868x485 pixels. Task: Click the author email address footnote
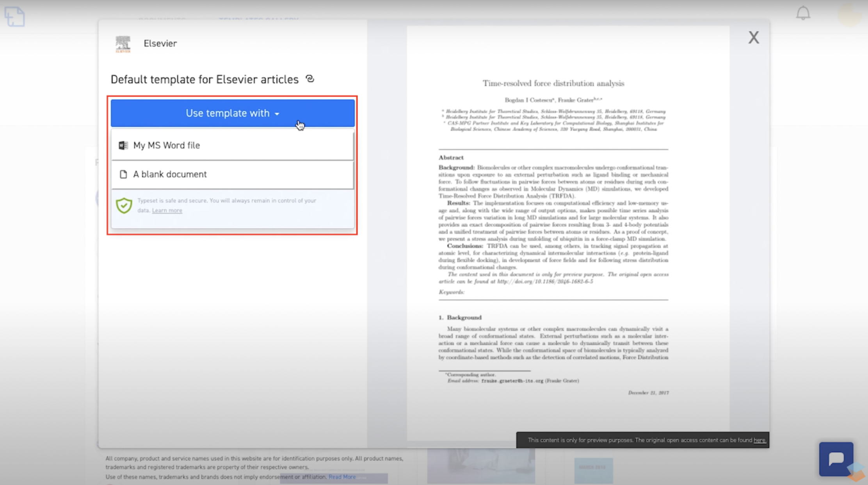[512, 381]
